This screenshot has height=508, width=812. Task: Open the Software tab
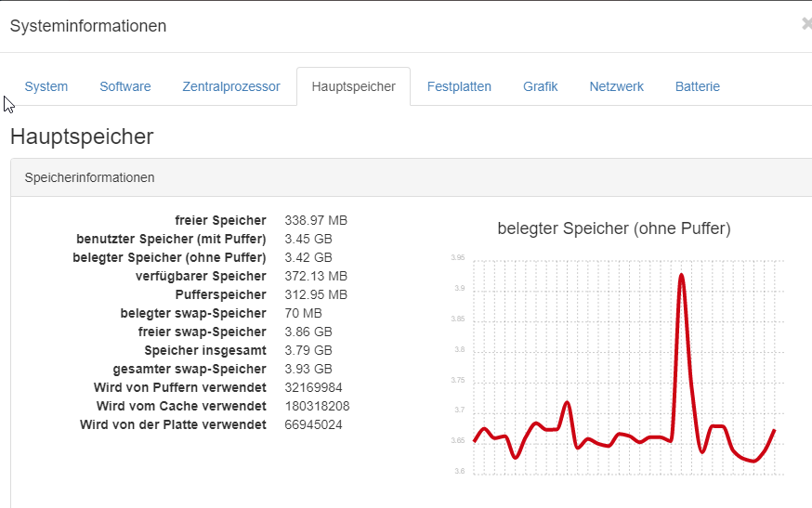click(x=125, y=86)
